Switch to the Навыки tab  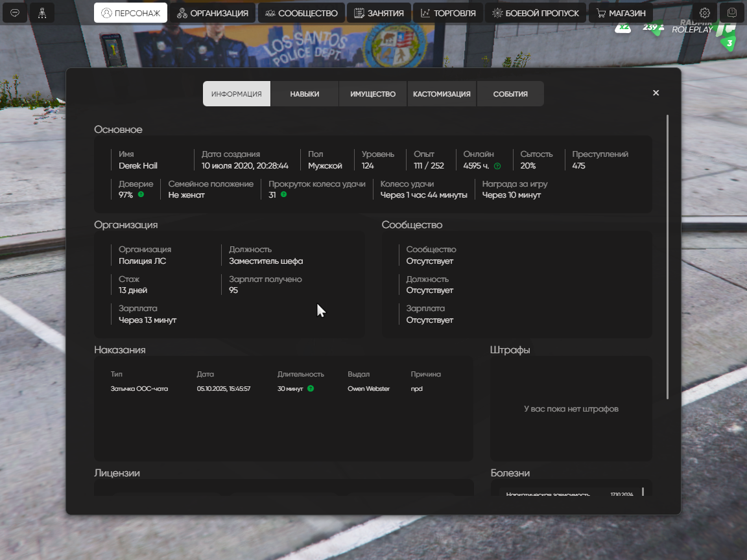[x=304, y=94]
